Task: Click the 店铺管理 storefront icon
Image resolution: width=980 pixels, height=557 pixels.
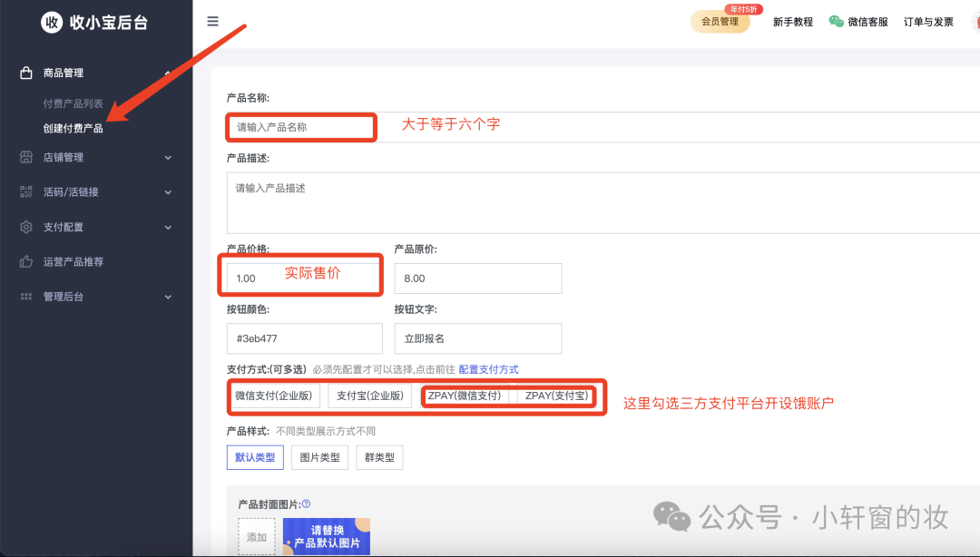Action: (x=25, y=157)
